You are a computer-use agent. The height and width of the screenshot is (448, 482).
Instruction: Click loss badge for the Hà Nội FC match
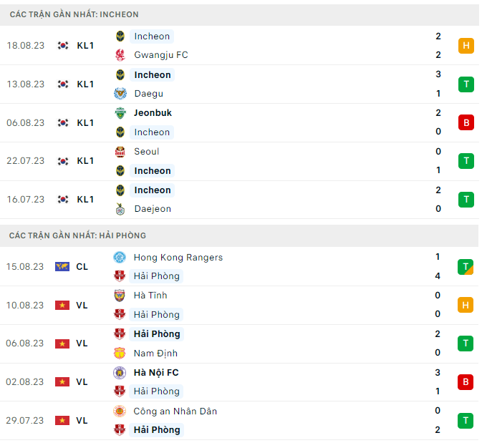point(466,381)
